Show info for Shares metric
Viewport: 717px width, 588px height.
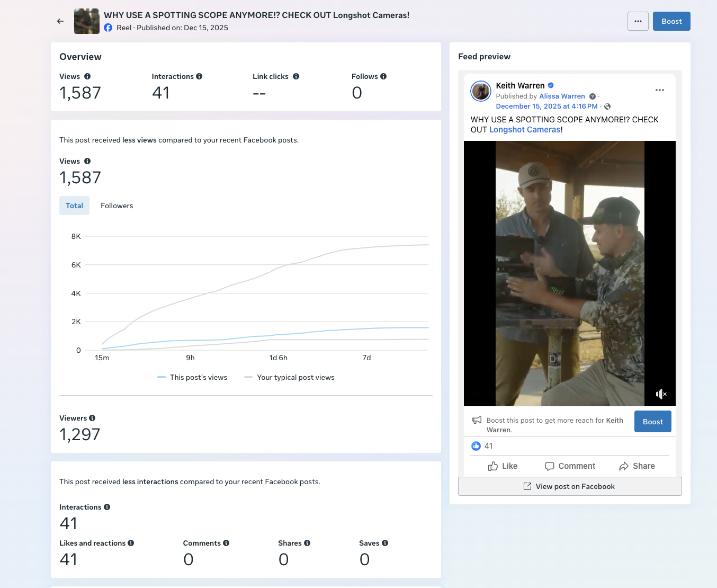(x=307, y=543)
